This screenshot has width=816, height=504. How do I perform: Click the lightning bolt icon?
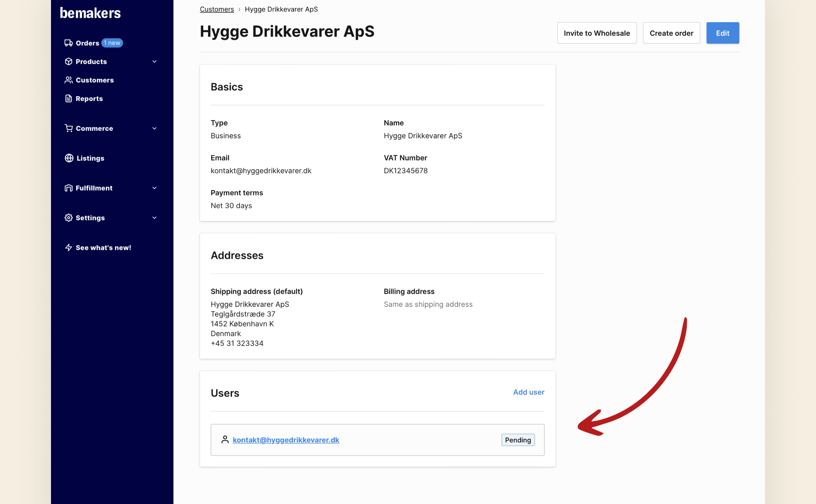coord(68,247)
